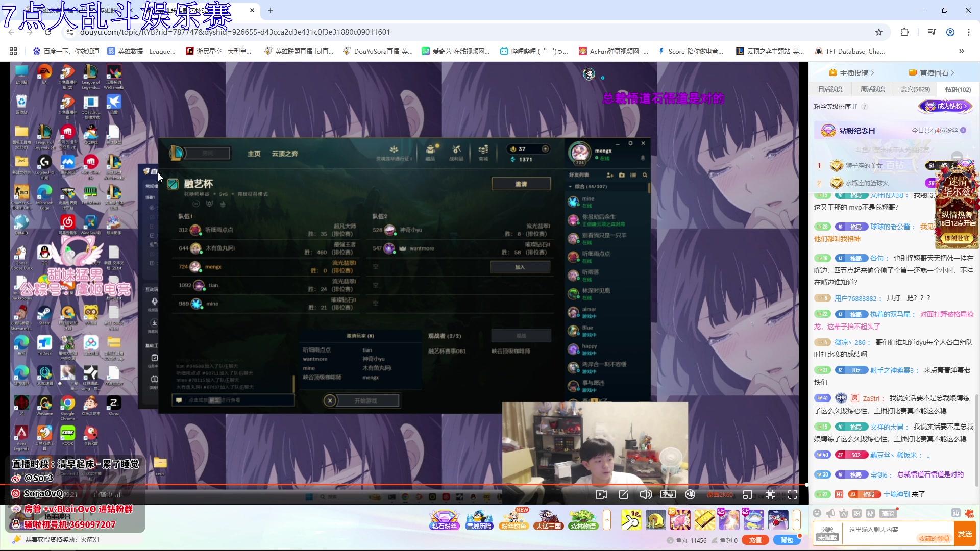980x551 pixels.
Task: Open 收藏的弹幕 saved danmaku
Action: (934, 538)
